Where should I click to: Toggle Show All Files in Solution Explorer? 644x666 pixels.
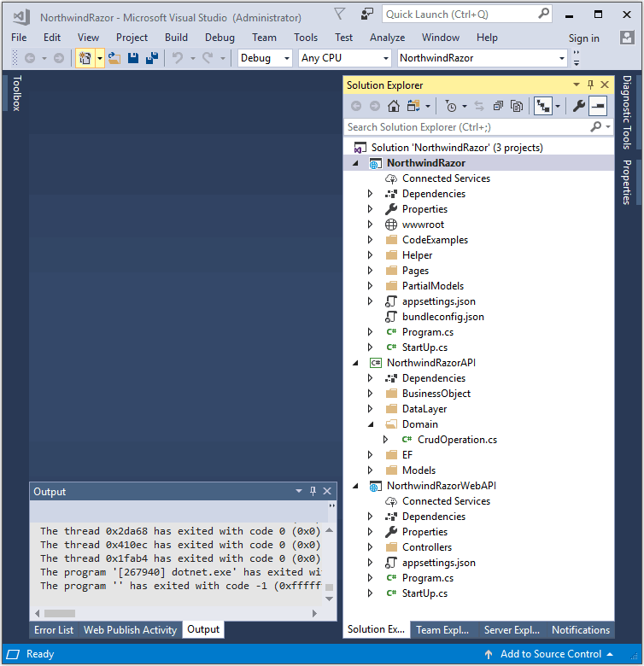point(517,106)
